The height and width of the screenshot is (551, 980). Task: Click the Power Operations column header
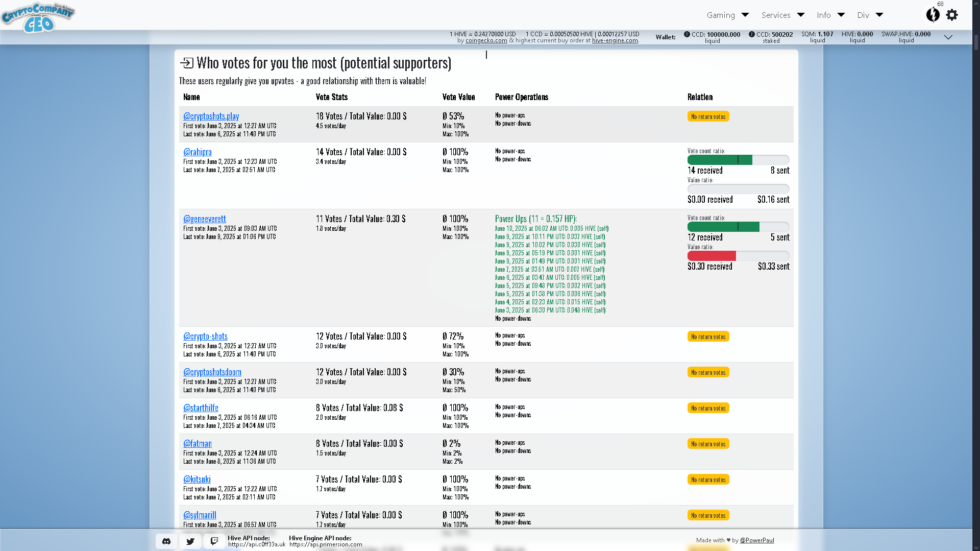pyautogui.click(x=522, y=97)
